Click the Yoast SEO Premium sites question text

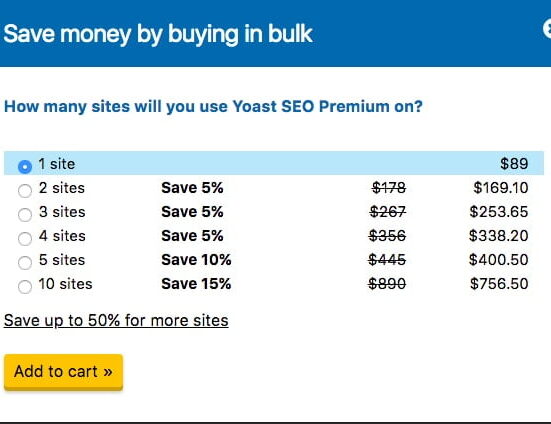click(x=213, y=106)
